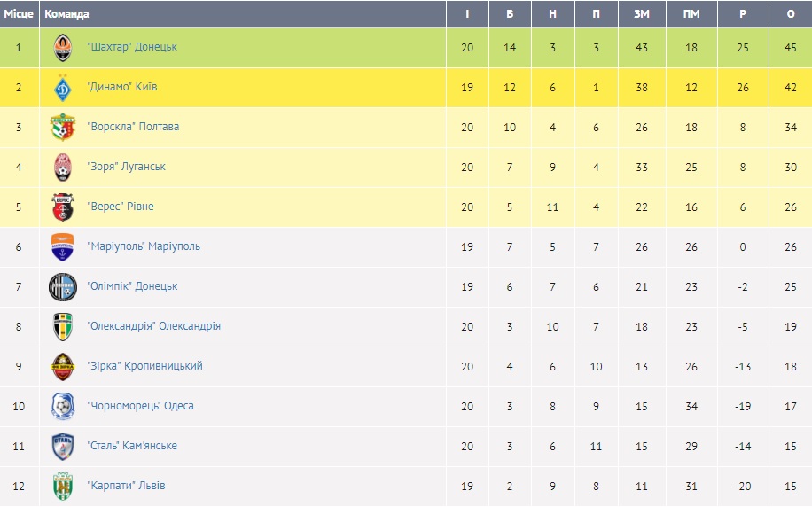The height and width of the screenshot is (507, 812).
Task: Click the ЗМ goals scored header
Action: click(641, 14)
